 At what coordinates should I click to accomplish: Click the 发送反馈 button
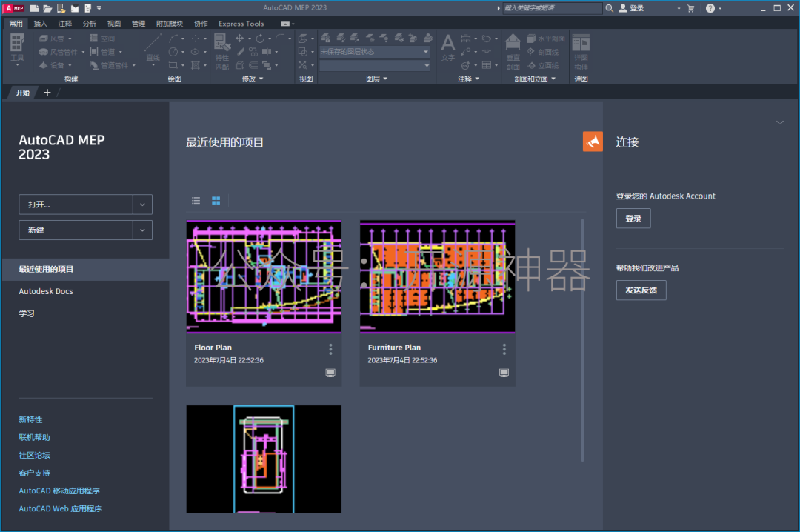pos(641,290)
